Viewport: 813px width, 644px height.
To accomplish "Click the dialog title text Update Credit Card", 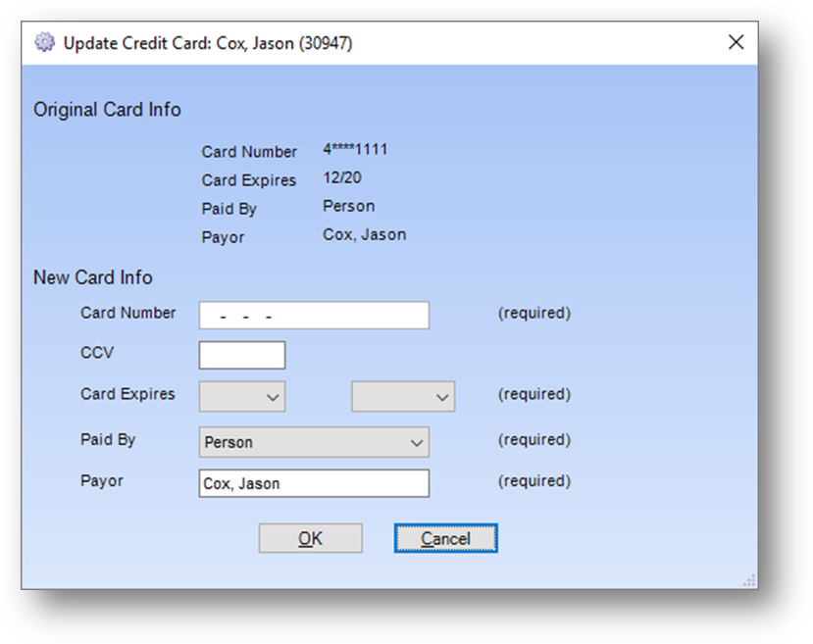I will click(208, 43).
